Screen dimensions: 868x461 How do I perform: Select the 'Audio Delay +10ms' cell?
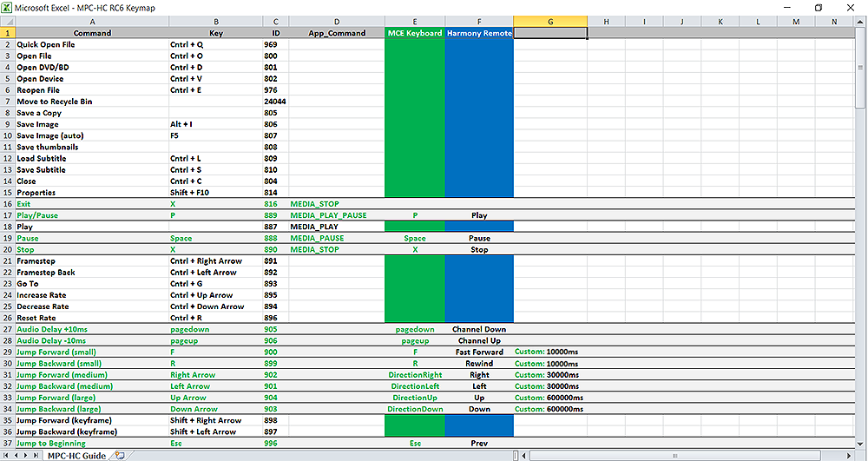click(92, 329)
